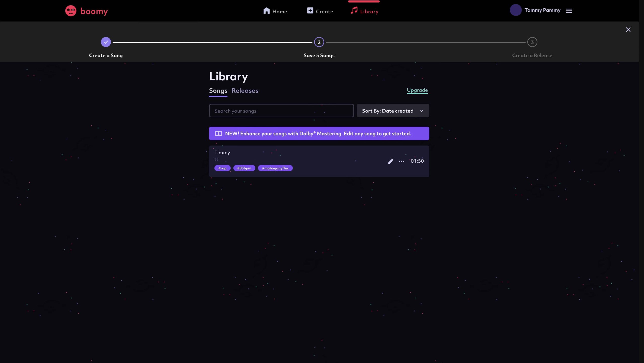The image size is (644, 363).
Task: Dismiss the onboarding progress bar with X
Action: point(628,30)
